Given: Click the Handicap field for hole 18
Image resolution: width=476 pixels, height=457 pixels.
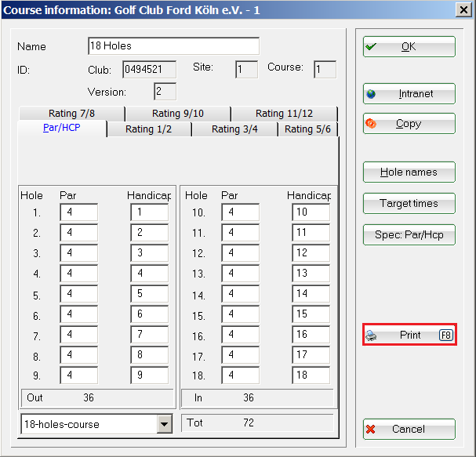Looking at the screenshot, I should (x=311, y=375).
